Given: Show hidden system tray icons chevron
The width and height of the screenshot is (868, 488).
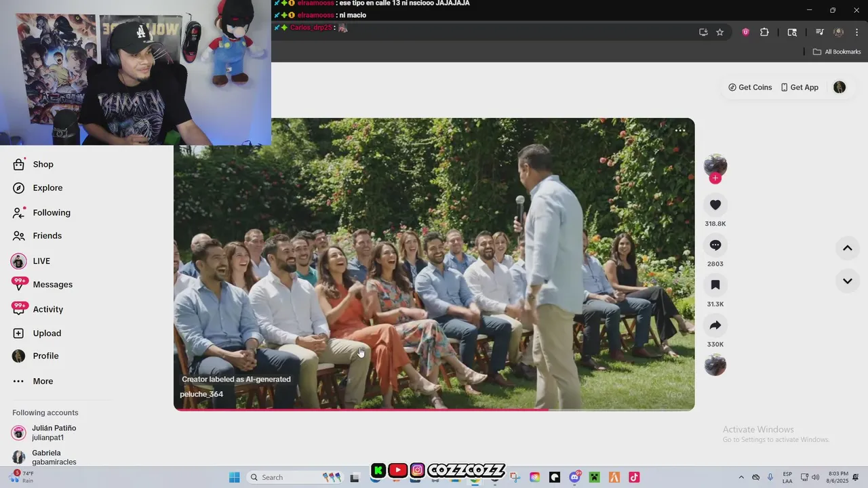Looking at the screenshot, I should tap(741, 477).
